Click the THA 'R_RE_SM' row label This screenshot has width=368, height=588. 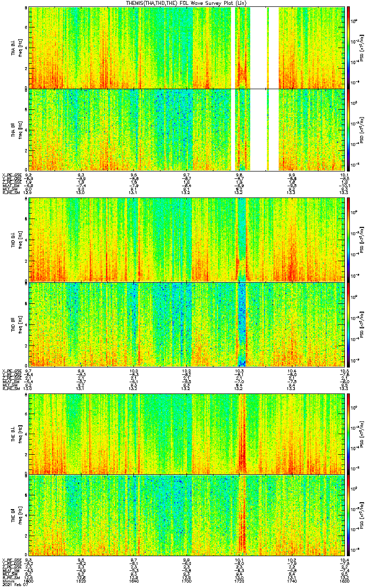pos(10,193)
